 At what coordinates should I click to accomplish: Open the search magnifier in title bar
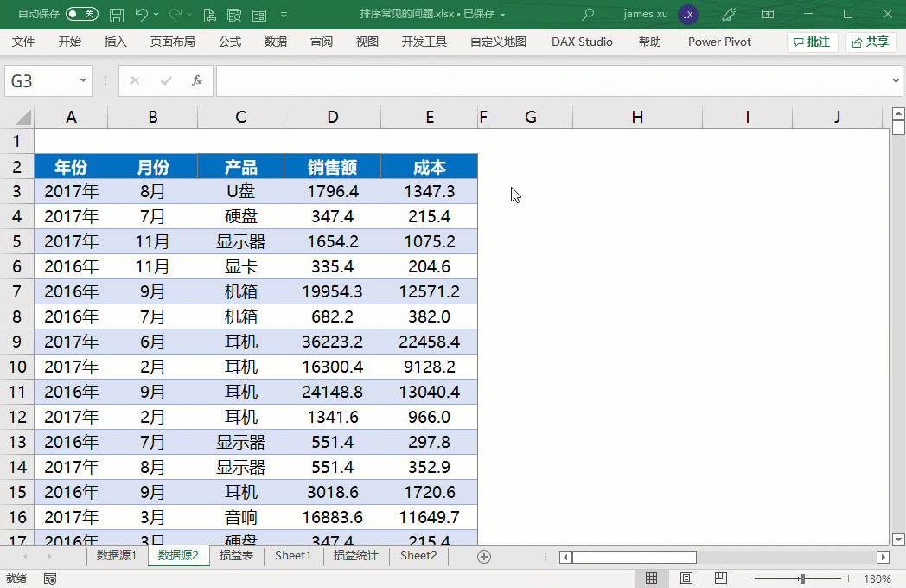tap(589, 15)
